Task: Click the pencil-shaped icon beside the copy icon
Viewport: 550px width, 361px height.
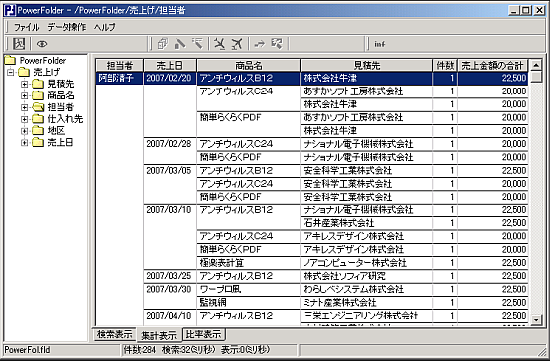Action: (x=180, y=44)
